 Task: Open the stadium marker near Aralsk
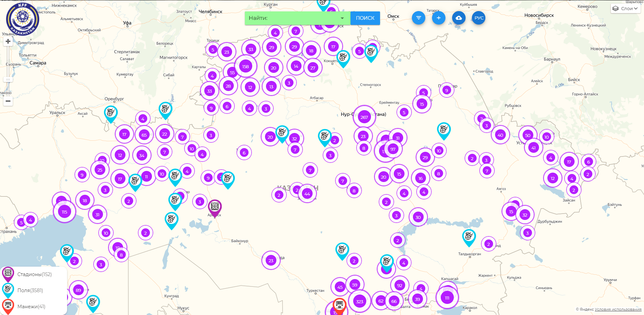point(215,208)
